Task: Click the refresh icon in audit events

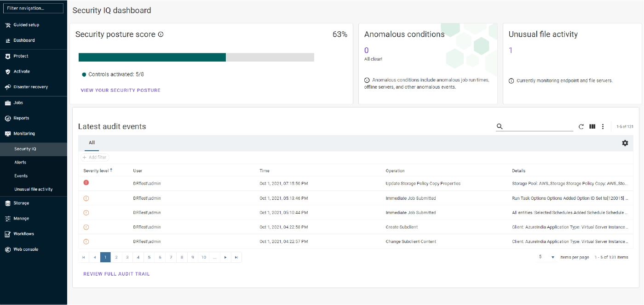Action: (x=581, y=127)
